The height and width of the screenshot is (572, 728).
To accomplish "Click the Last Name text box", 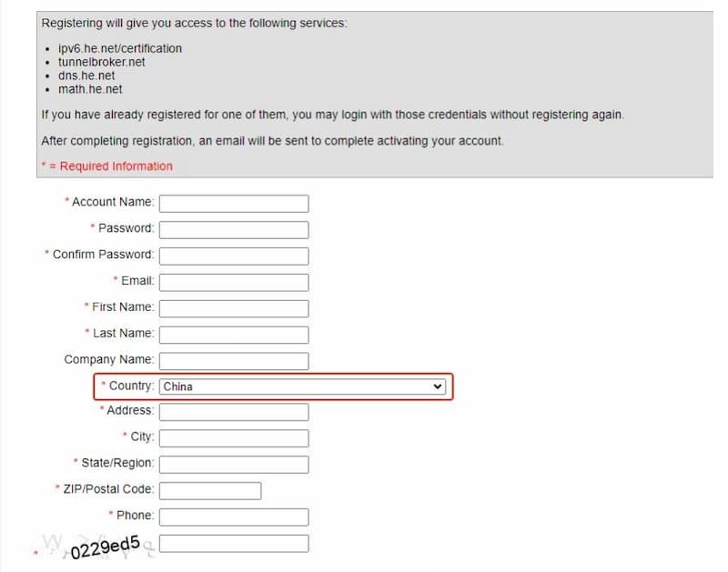I will pyautogui.click(x=234, y=336).
